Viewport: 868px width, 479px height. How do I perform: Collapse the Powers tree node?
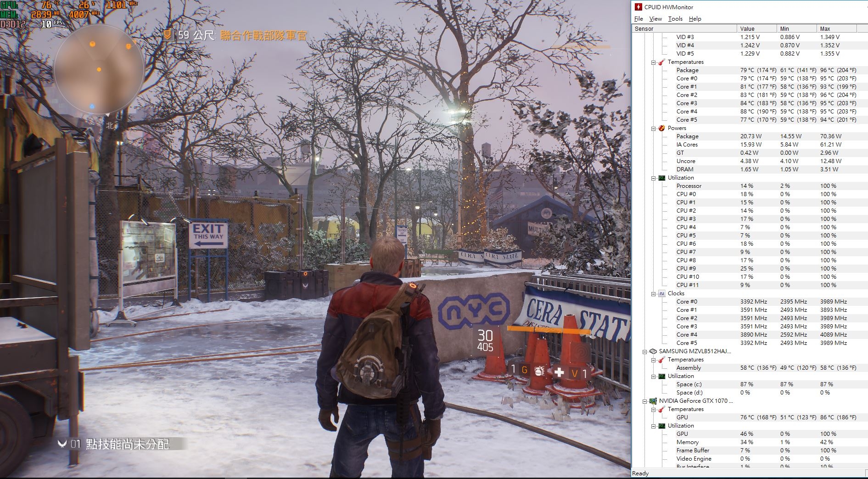pyautogui.click(x=654, y=129)
